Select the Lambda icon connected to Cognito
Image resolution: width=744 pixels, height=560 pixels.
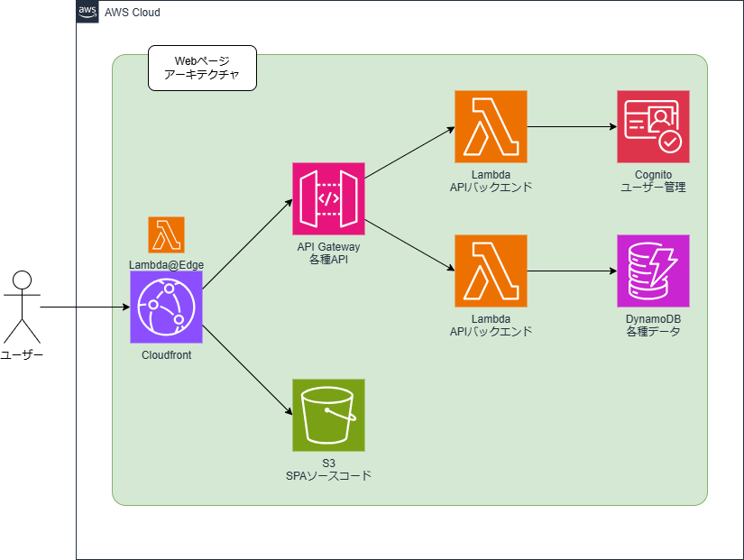491,126
